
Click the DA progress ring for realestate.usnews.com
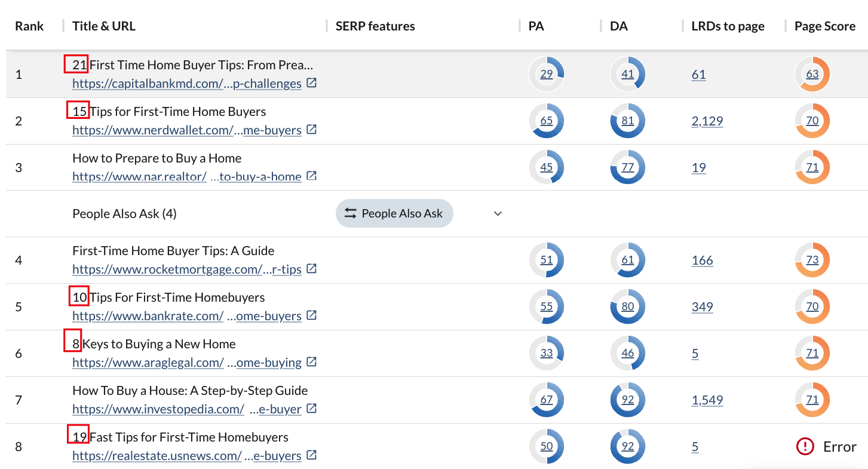[627, 446]
